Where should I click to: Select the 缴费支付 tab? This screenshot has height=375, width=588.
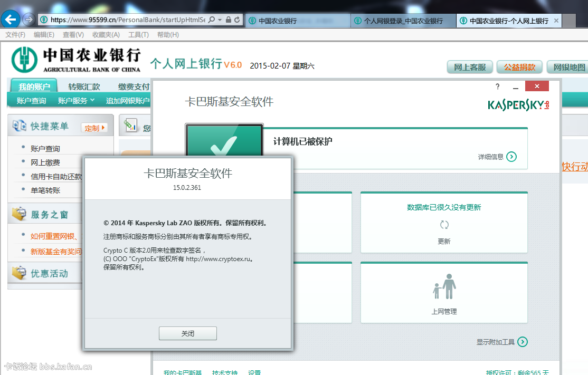point(134,86)
